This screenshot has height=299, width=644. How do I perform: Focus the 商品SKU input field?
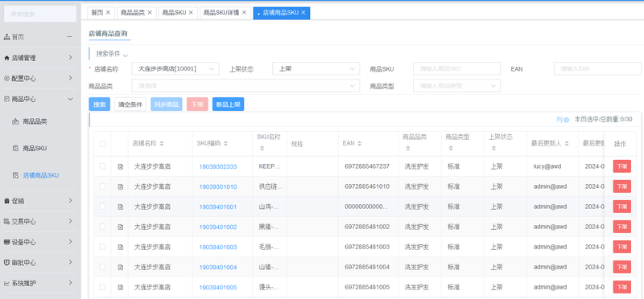click(456, 68)
